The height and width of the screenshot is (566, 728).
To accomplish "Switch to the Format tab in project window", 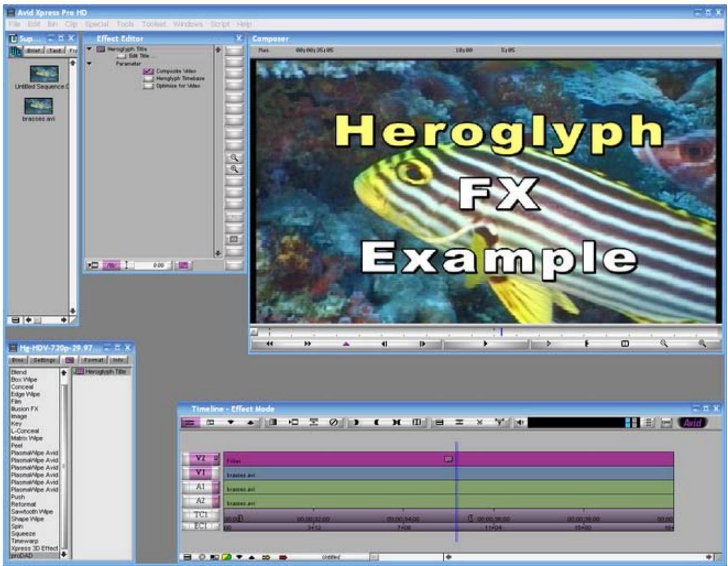I will [x=93, y=360].
